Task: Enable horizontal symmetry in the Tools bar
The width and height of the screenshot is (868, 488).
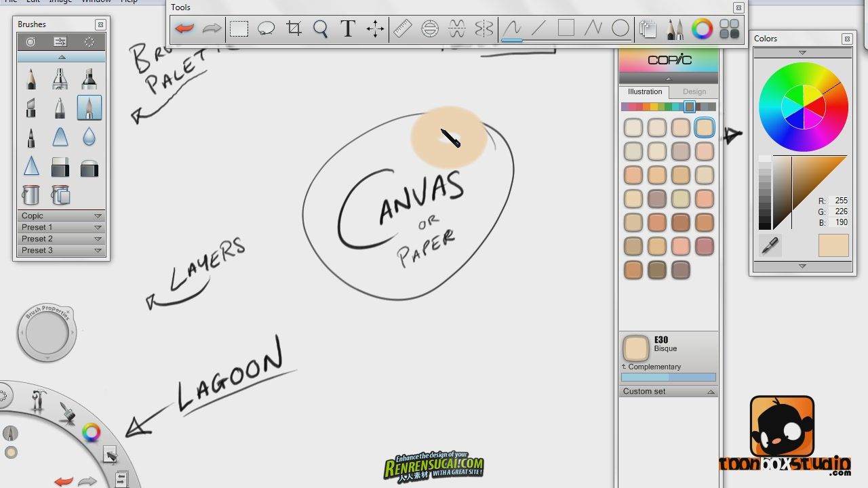Action: [x=457, y=28]
